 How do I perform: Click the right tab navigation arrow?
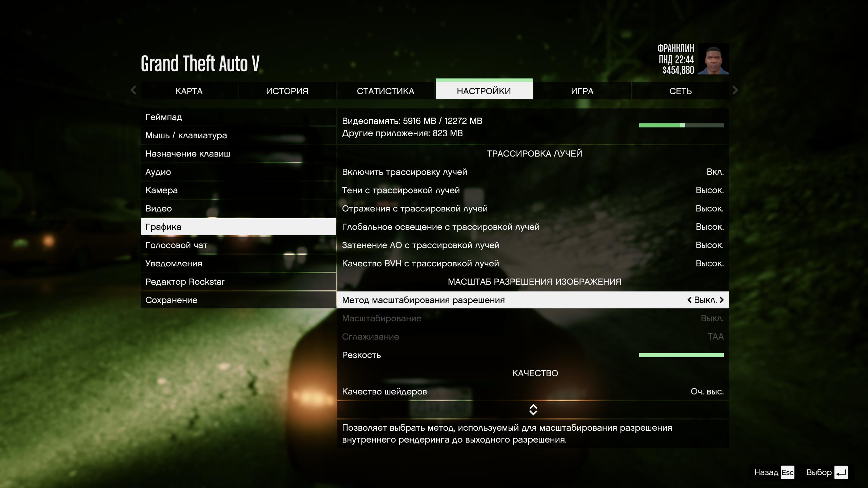tap(735, 90)
